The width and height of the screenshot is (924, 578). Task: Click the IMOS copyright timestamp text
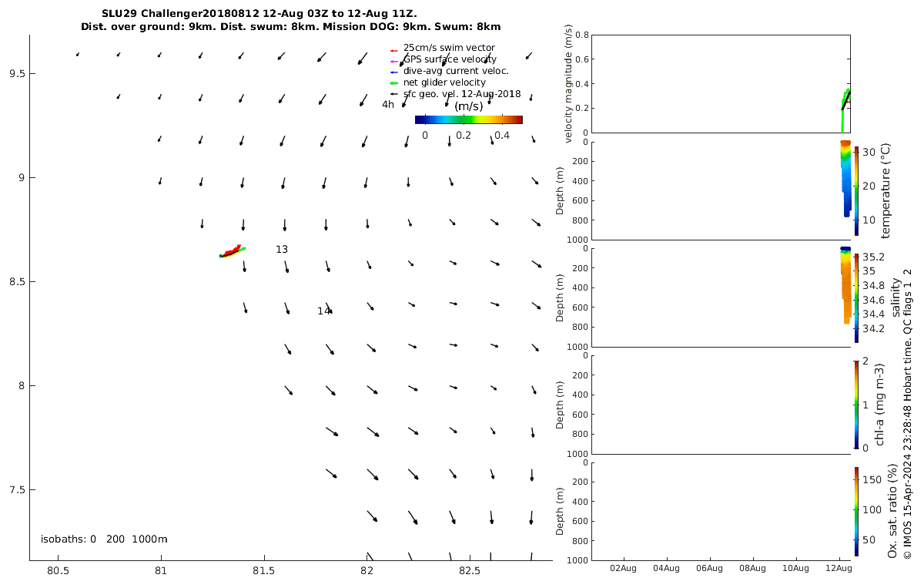coord(908,414)
